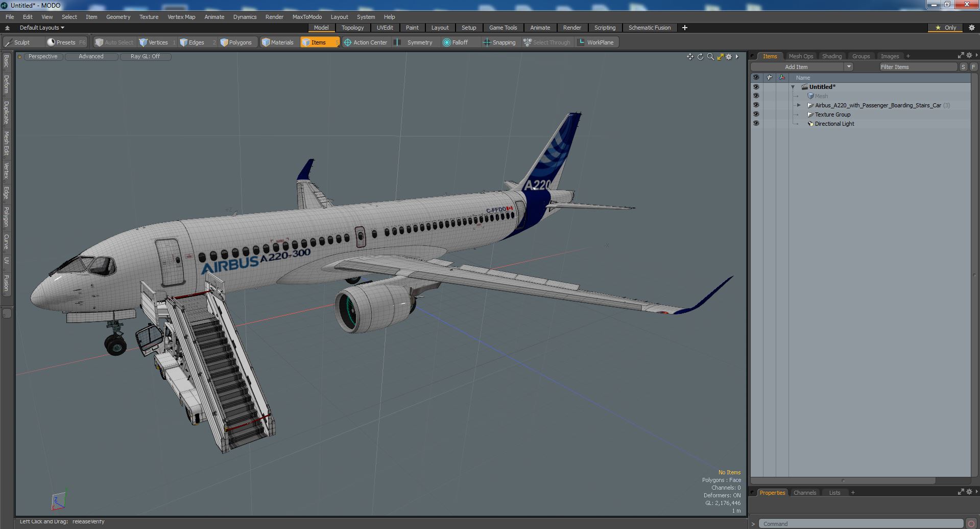Click the Lock column header icon
This screenshot has width=980, height=529.
(769, 78)
